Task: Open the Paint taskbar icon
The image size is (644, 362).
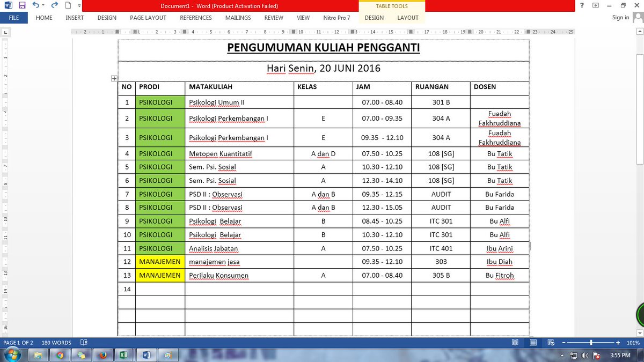Action: (167, 355)
